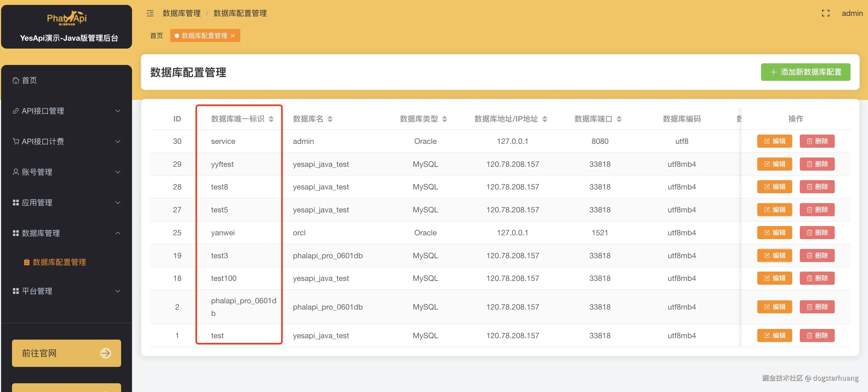Sort by the 数据库类型 column
This screenshot has height=392, width=868.
click(x=444, y=119)
